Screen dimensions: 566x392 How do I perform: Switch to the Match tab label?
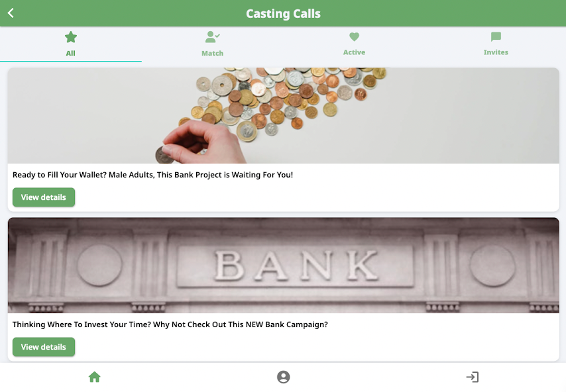coord(212,54)
